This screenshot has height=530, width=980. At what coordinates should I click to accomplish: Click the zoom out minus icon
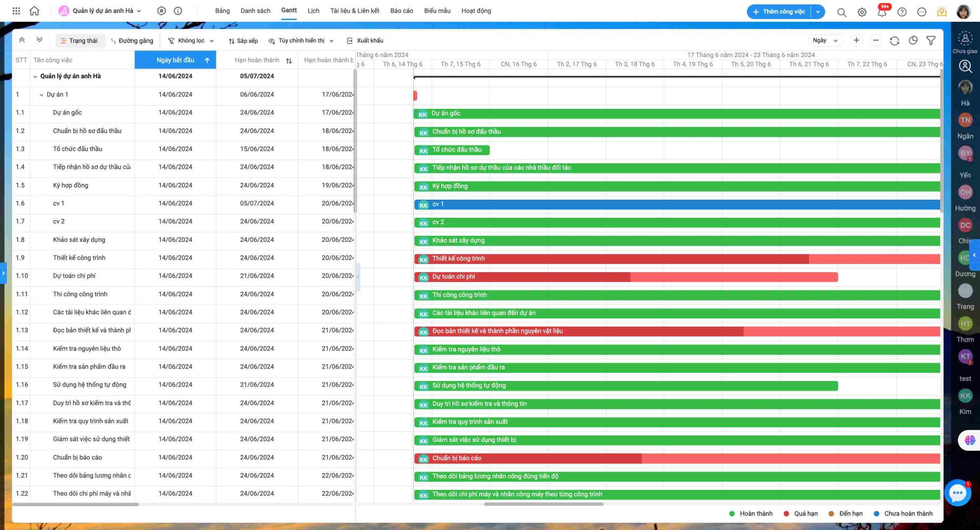(875, 41)
